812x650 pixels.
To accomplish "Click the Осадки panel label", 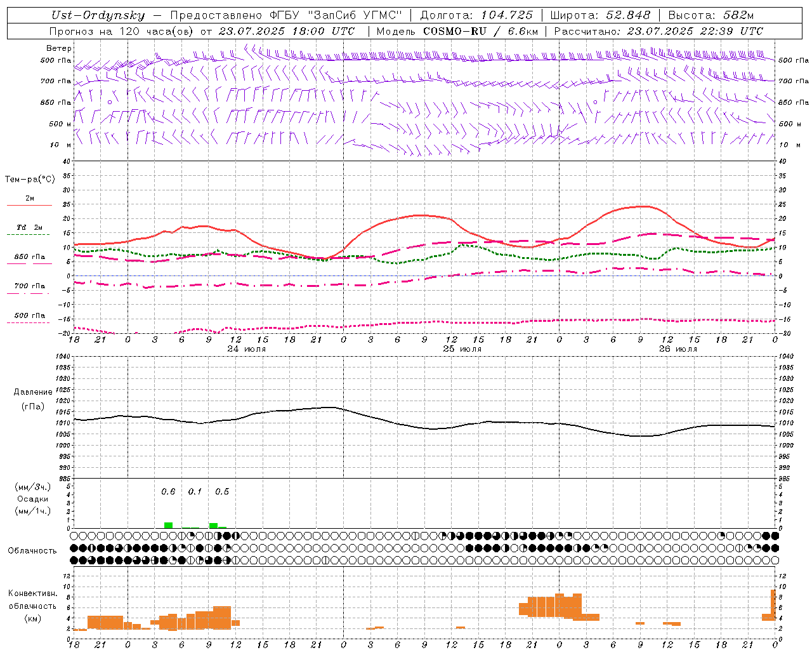I will pos(32,499).
